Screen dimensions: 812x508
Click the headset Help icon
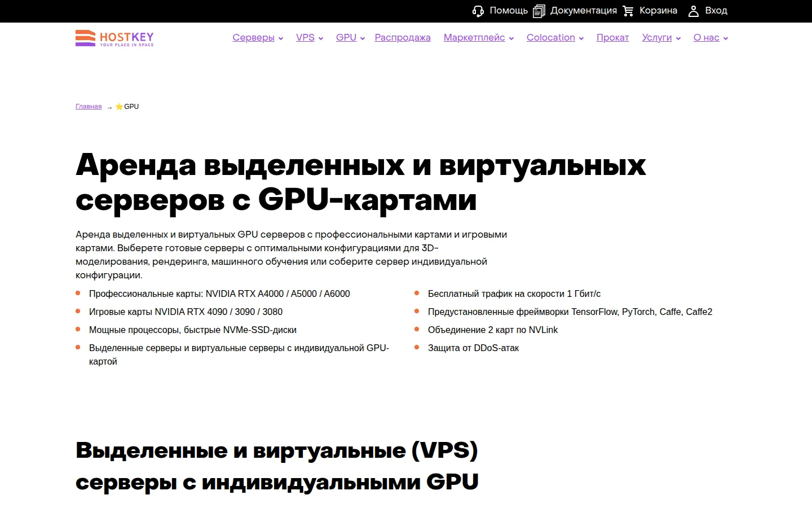[x=478, y=11]
